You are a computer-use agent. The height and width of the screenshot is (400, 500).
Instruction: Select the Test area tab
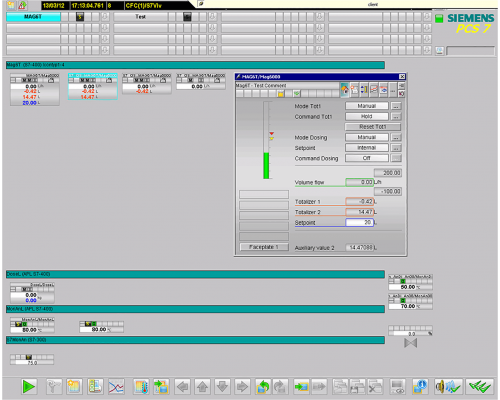tap(140, 17)
